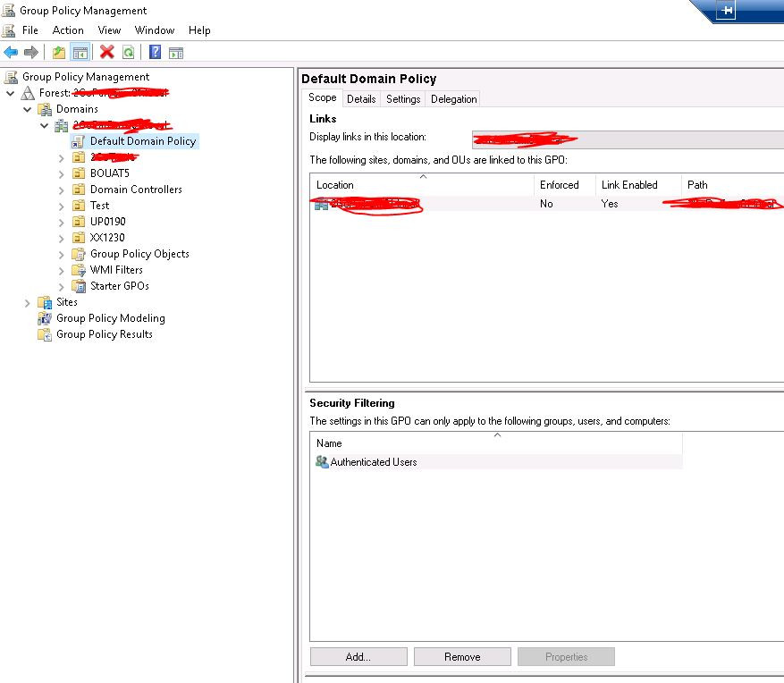Viewport: 784px width, 683px height.
Task: Click the Remove button
Action: [462, 656]
